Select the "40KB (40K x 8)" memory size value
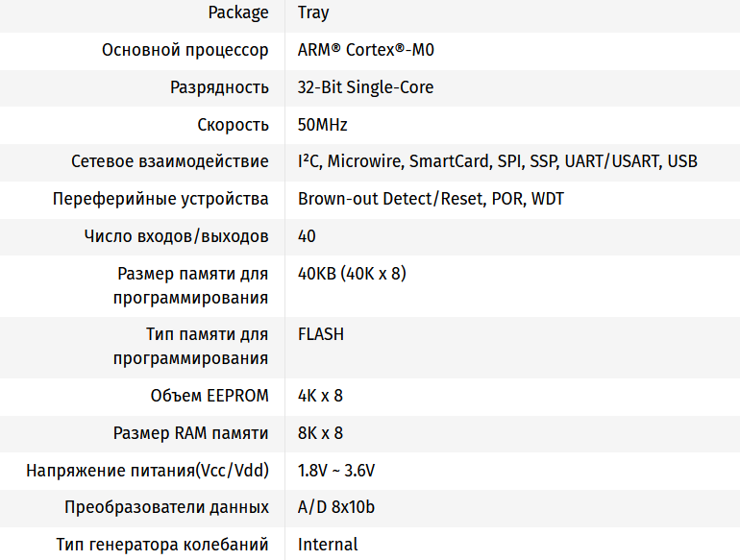Image resolution: width=740 pixels, height=560 pixels. pyautogui.click(x=352, y=274)
